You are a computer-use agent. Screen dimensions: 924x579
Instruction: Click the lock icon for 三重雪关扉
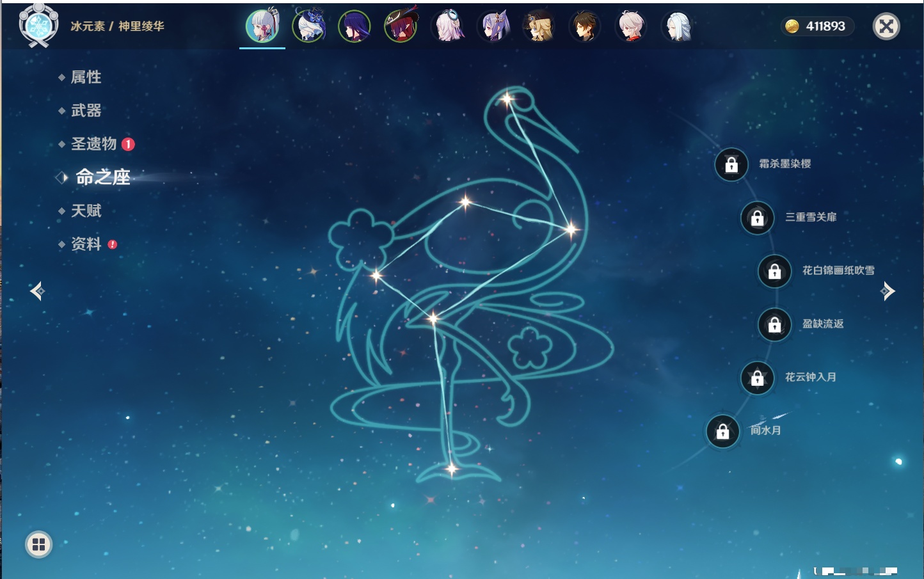757,218
